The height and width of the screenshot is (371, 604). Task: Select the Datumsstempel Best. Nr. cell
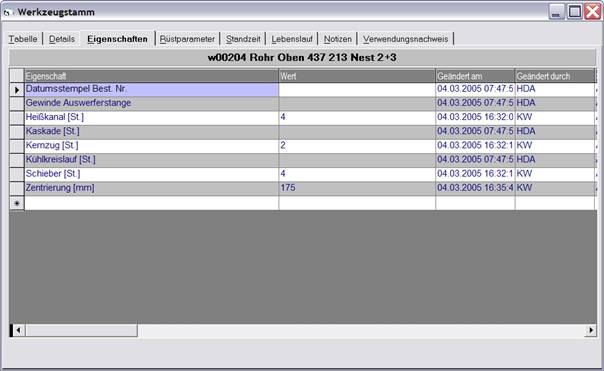pos(151,89)
